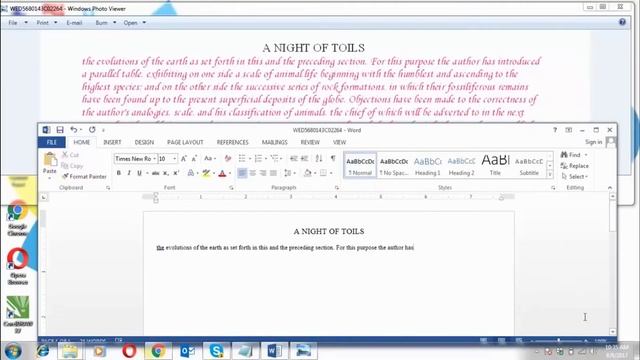Image resolution: width=640 pixels, height=360 pixels.
Task: Click the paragraph Shading paint bucket
Action: 308,173
